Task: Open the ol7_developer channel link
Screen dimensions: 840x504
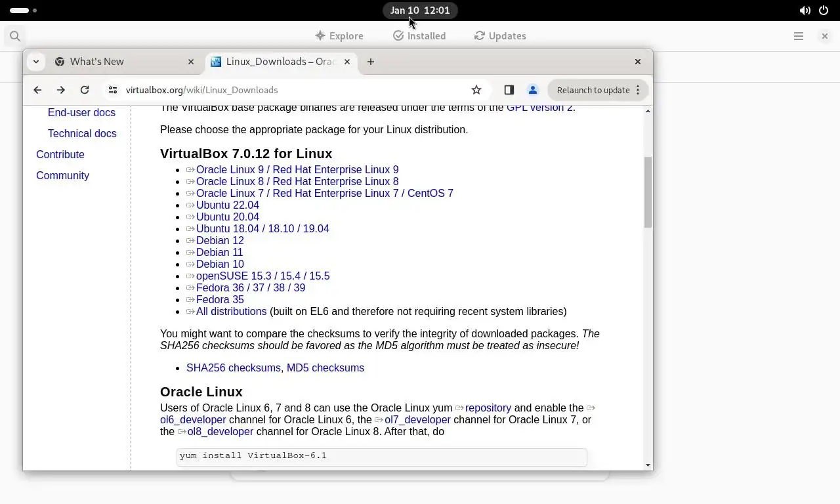Action: coord(417,419)
